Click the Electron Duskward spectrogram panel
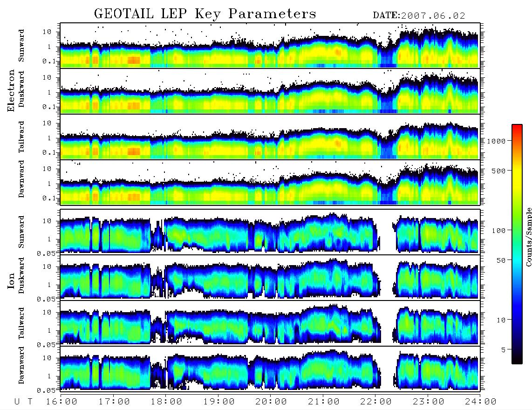 pyautogui.click(x=270, y=91)
